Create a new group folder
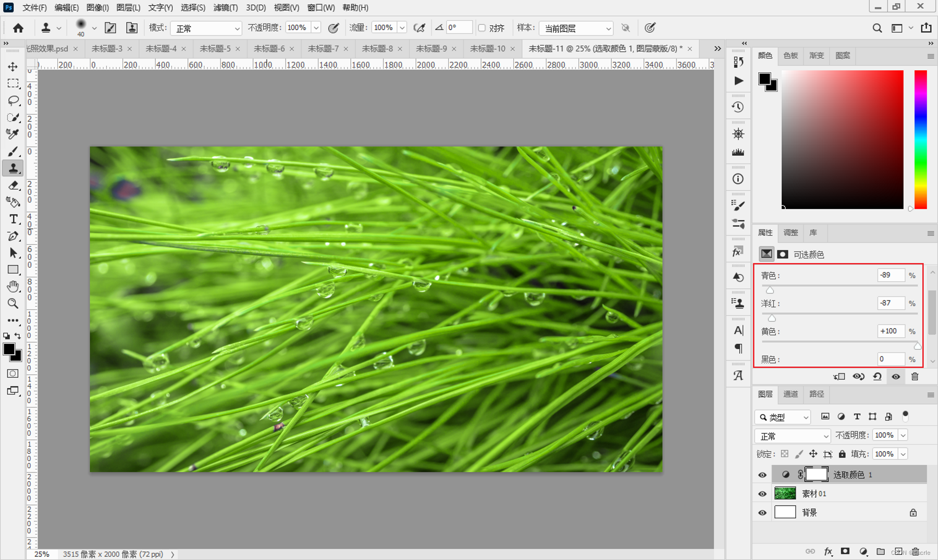The height and width of the screenshot is (560, 938). (x=881, y=552)
